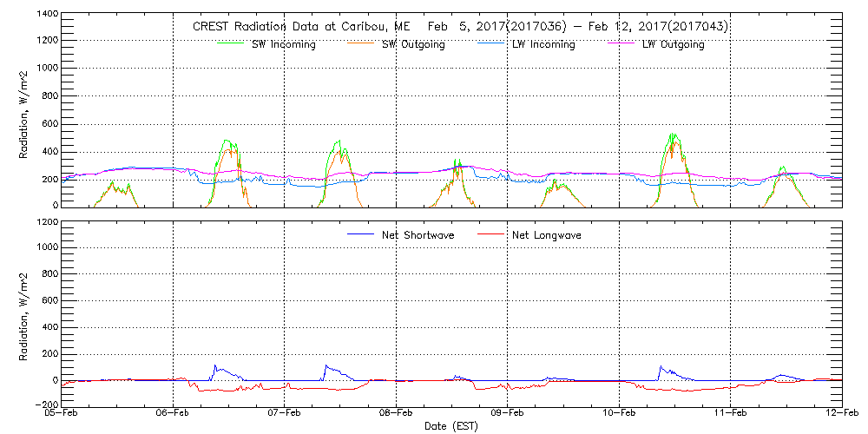The width and height of the screenshot is (868, 434).
Task: Select the SW Outgoing legend label
Action: point(413,45)
